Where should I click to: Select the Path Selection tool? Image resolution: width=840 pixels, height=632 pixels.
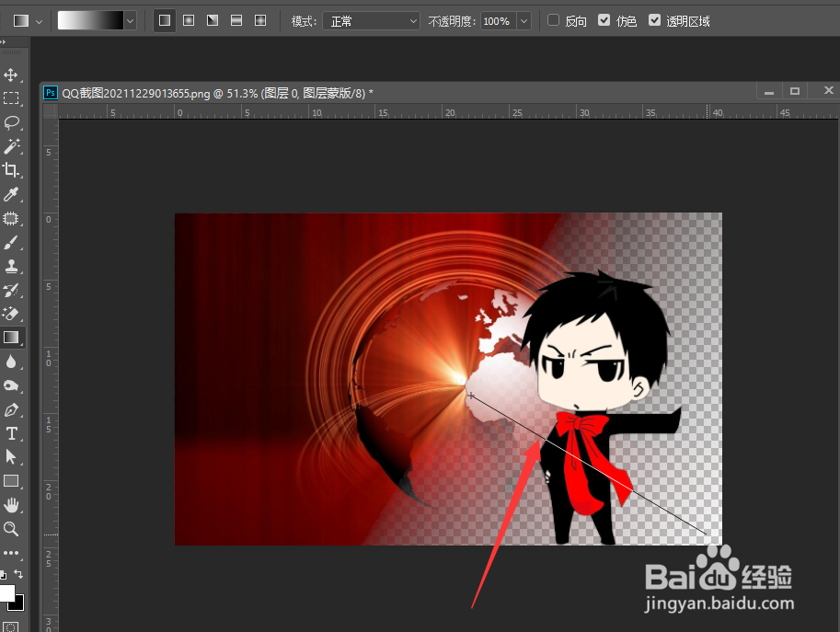[x=11, y=457]
